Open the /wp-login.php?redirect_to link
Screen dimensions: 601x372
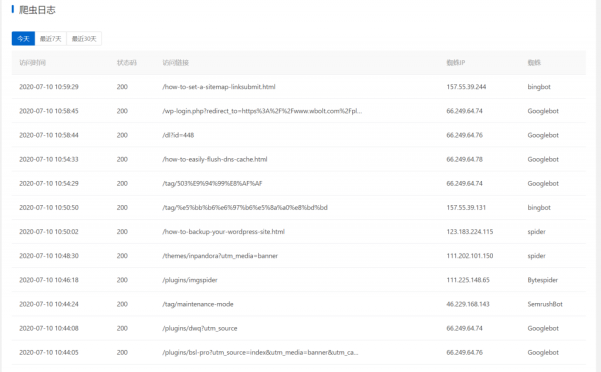[262, 111]
